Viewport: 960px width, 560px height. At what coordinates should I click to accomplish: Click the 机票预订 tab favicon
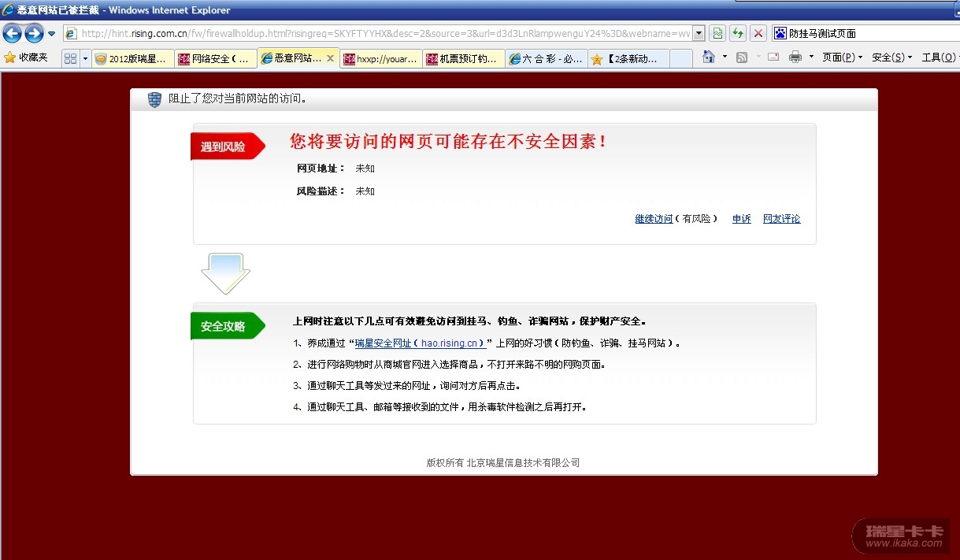(432, 58)
